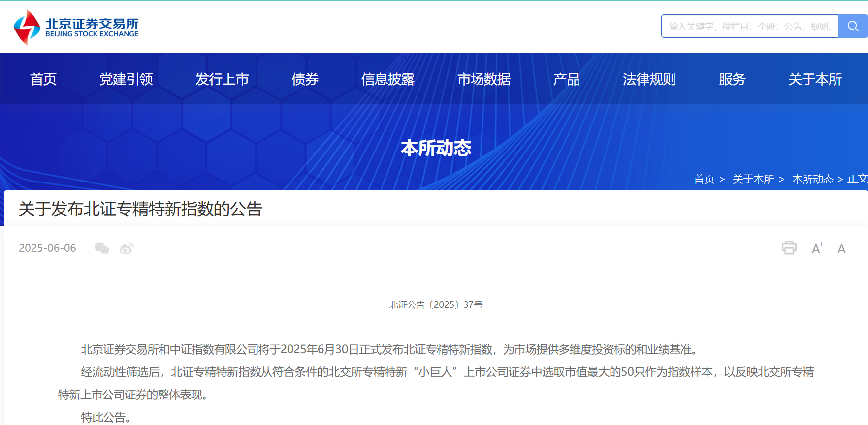Click the 本所动态 breadcrumb link
Image resolution: width=868 pixels, height=425 pixels.
click(x=812, y=179)
